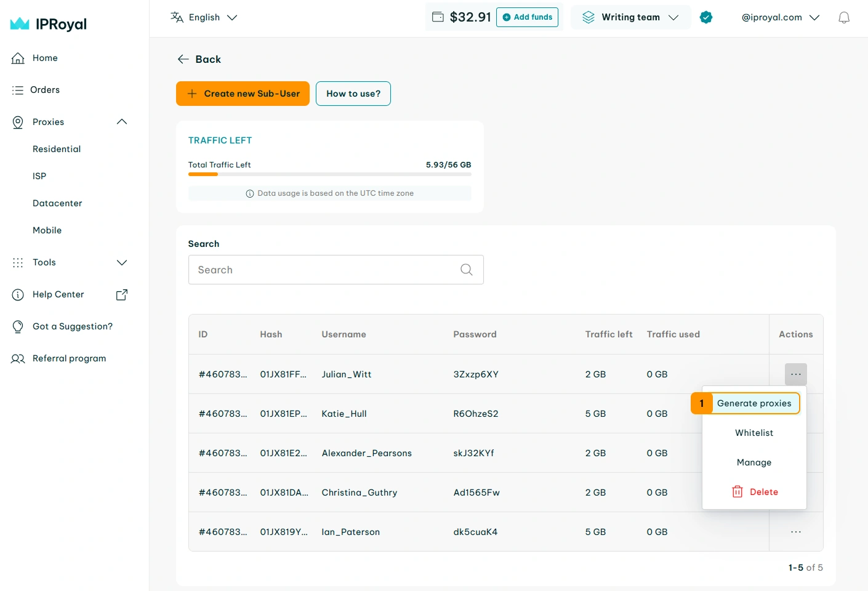Click the Orders list icon
The height and width of the screenshot is (591, 868).
[17, 90]
